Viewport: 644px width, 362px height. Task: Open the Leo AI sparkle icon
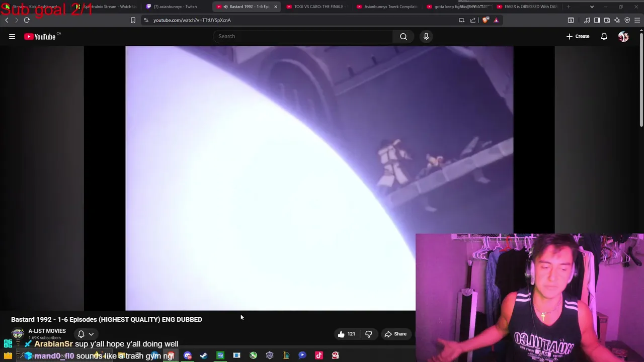point(617,20)
